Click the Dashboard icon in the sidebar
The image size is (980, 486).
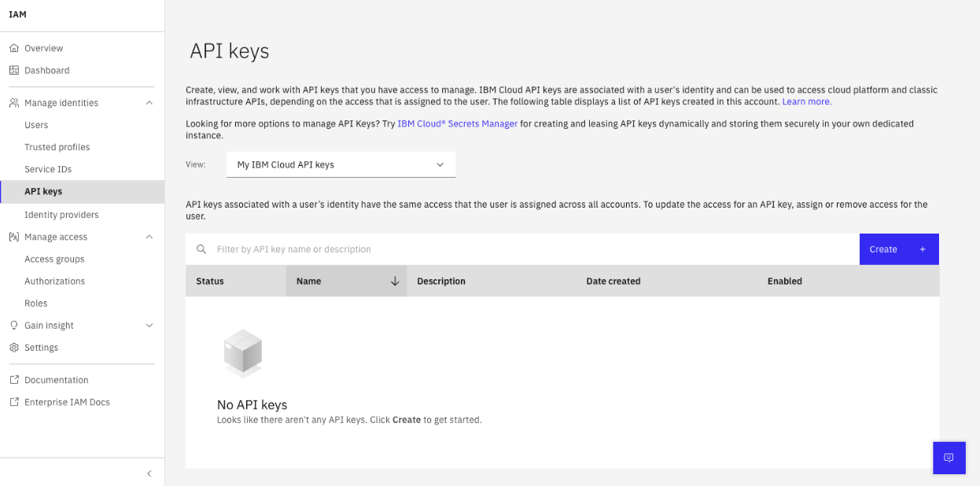(x=13, y=70)
